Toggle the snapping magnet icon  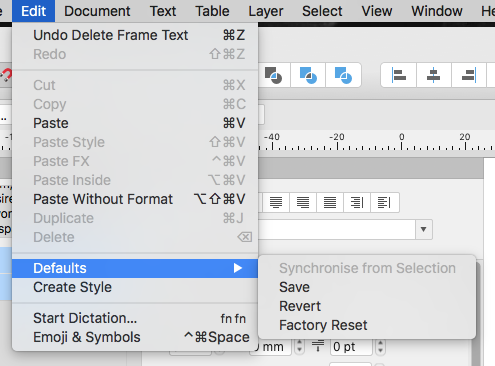[x=6, y=75]
